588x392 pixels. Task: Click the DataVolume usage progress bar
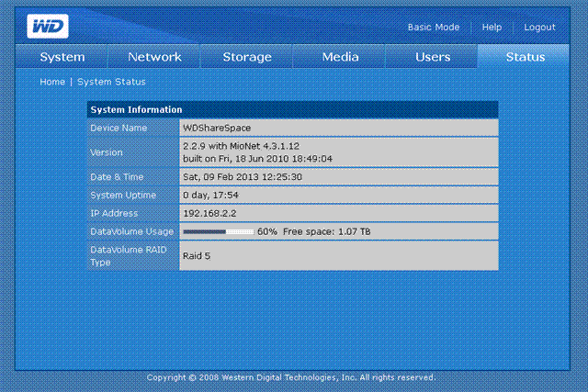click(219, 231)
